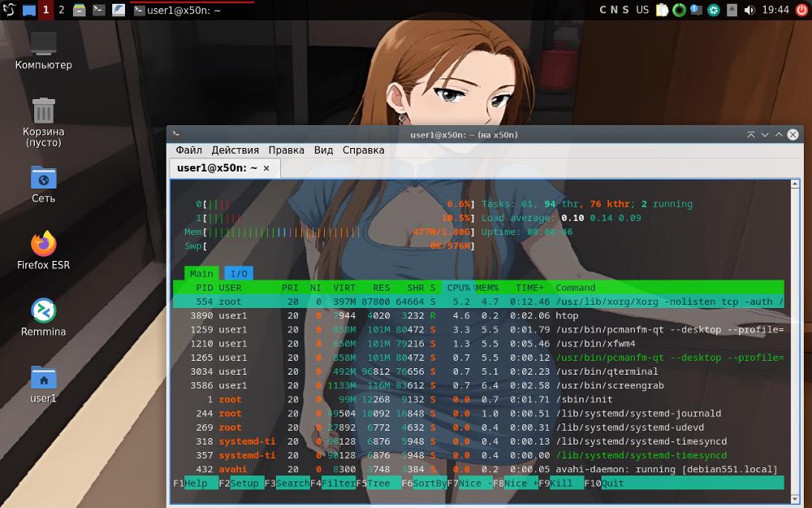Select the /usr/bin/xfwm4 process row
The height and width of the screenshot is (508, 812).
click(x=478, y=344)
